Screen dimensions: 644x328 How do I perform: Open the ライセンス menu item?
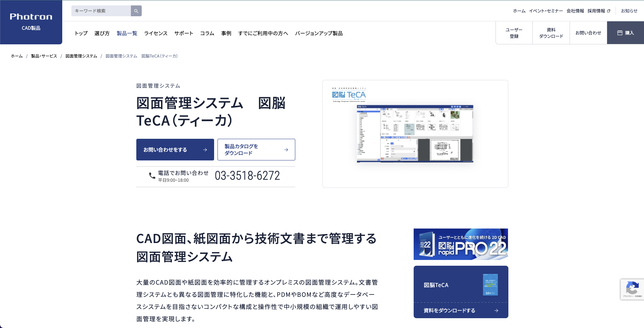point(156,33)
